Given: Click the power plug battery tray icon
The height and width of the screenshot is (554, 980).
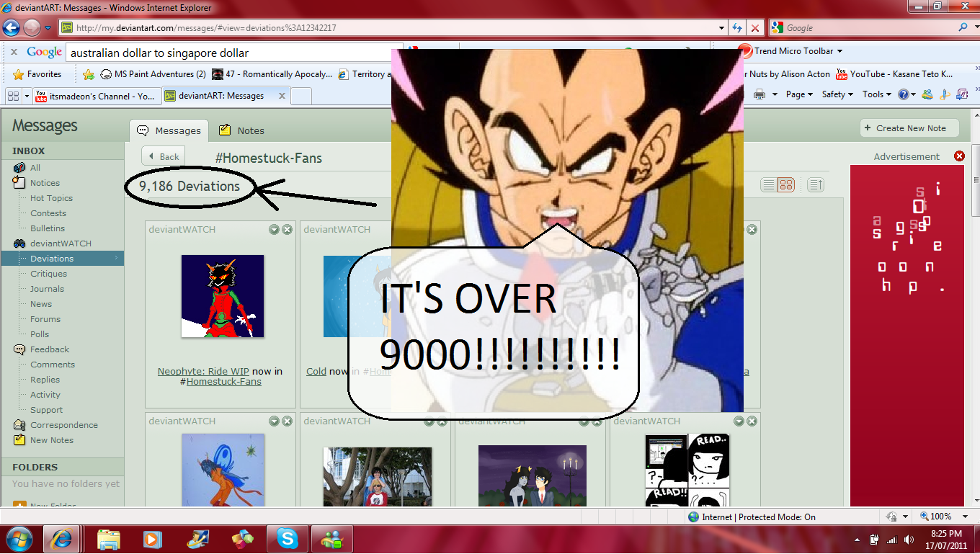Looking at the screenshot, I should point(874,540).
